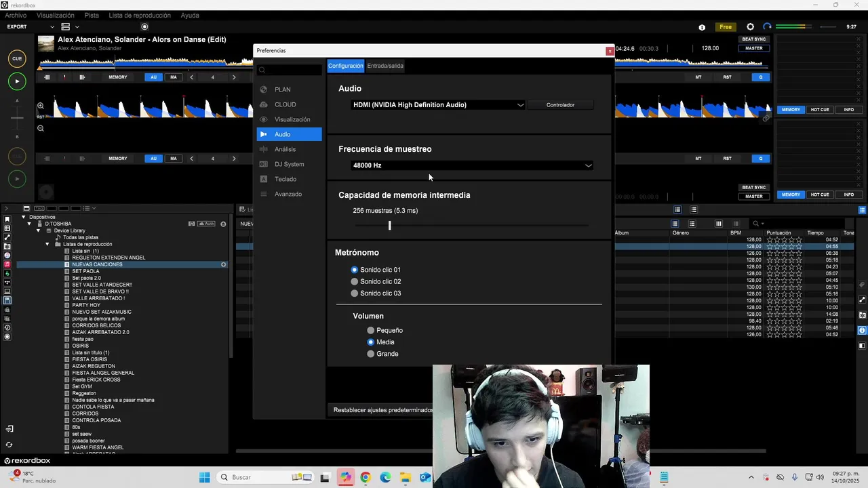Collapse the Device Library tree node
868x488 pixels.
(39, 230)
